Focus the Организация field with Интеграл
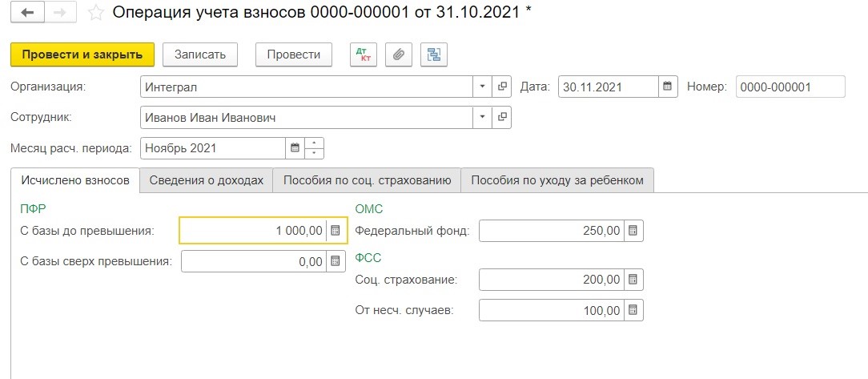 pos(307,87)
